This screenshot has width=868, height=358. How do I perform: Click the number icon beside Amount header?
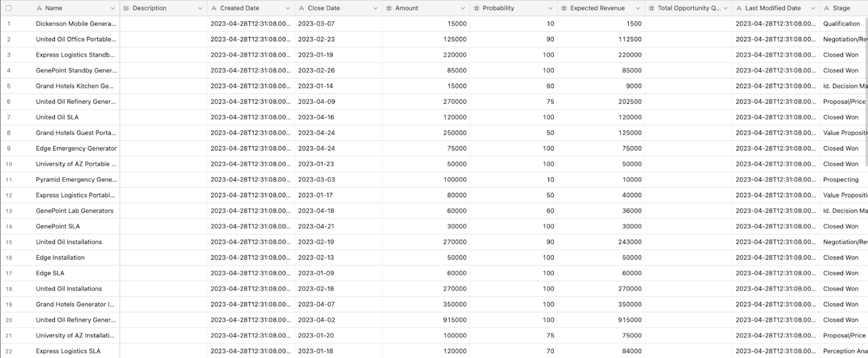click(389, 8)
